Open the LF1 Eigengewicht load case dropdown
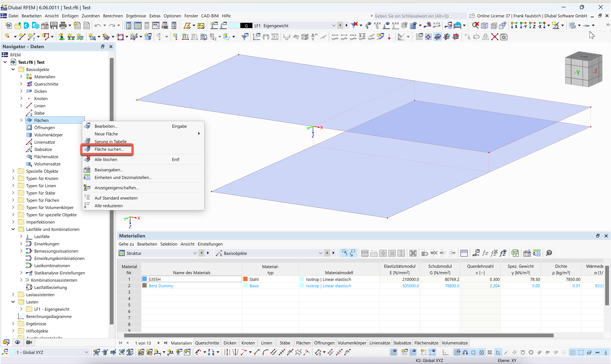Screen dimensions: 611x364 (x=333, y=25)
